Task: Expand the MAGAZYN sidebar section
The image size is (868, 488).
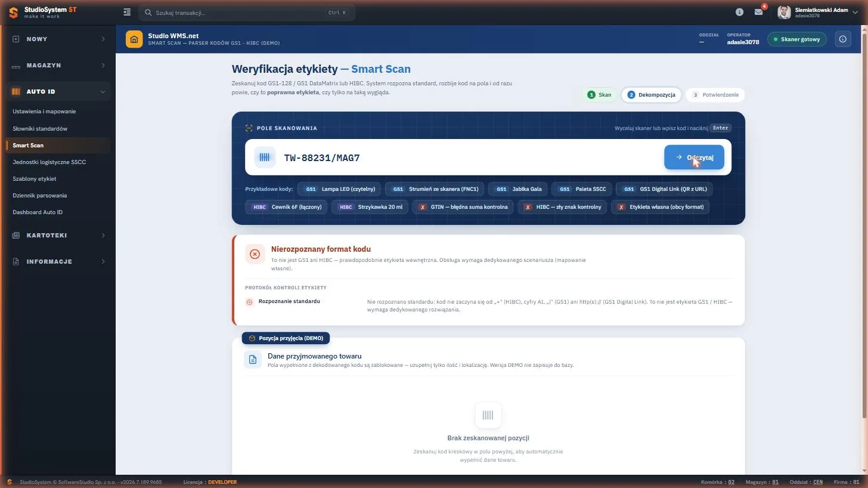Action: click(x=103, y=65)
